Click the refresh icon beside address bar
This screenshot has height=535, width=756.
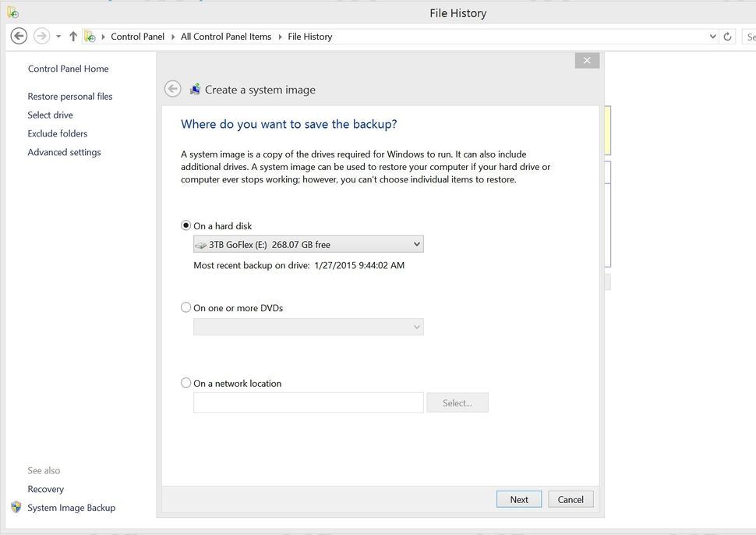[x=728, y=37]
